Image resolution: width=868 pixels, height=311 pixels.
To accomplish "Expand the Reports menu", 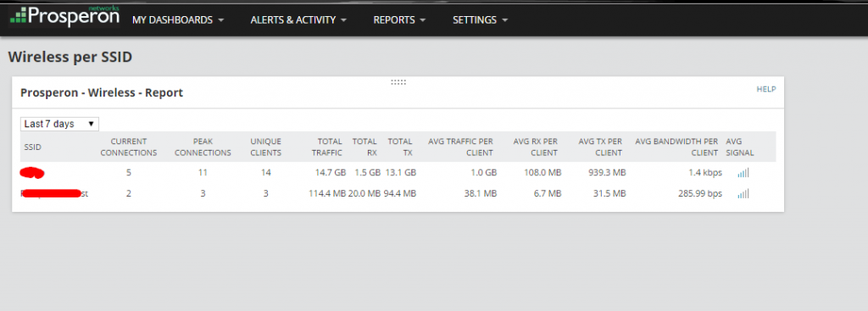I will [x=400, y=20].
